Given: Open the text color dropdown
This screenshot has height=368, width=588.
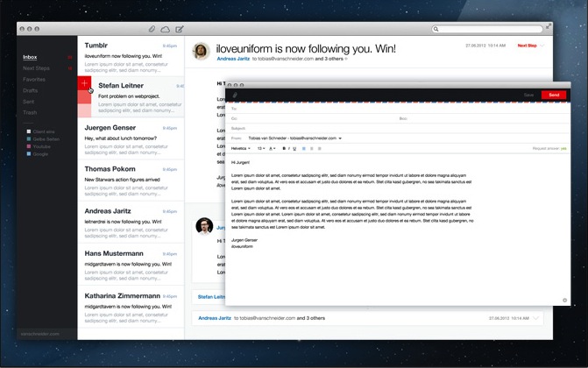Looking at the screenshot, I should tap(273, 149).
